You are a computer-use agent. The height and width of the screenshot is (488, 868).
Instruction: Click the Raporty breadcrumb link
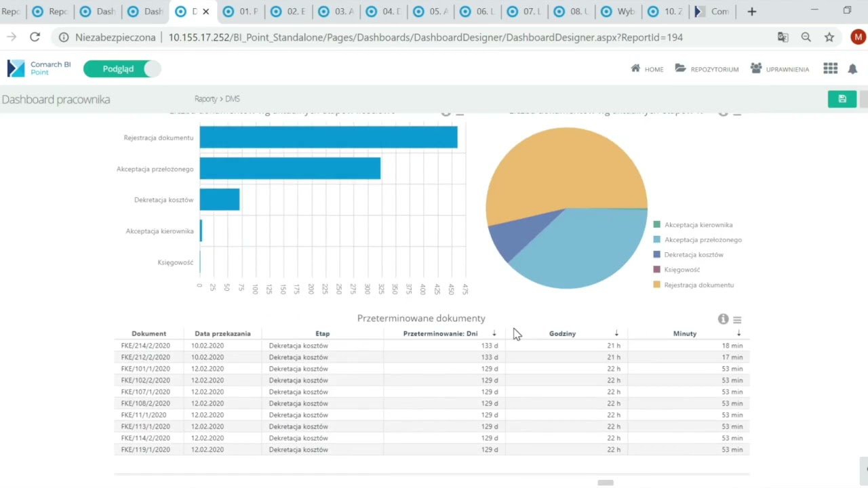point(205,99)
